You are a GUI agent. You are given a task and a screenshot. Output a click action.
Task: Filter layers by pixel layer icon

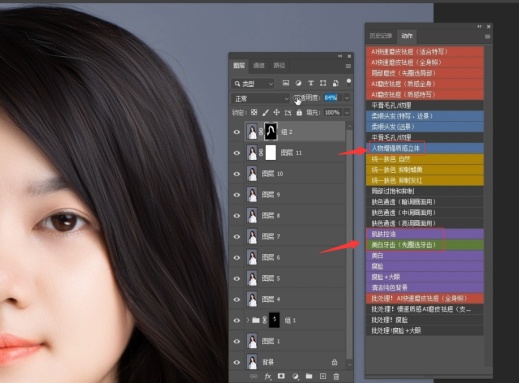(x=286, y=83)
